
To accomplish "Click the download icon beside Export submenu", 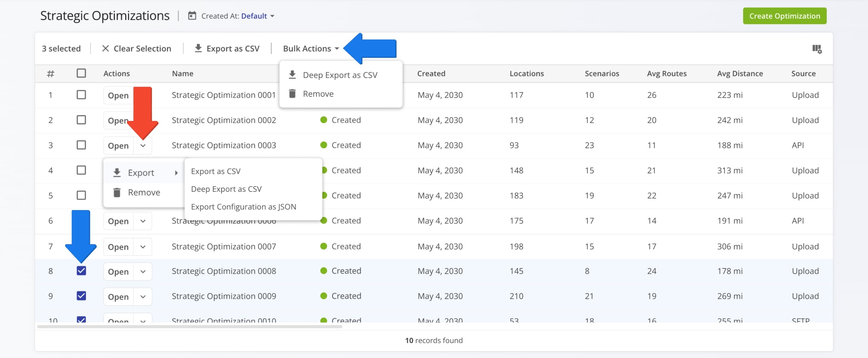I will point(117,173).
